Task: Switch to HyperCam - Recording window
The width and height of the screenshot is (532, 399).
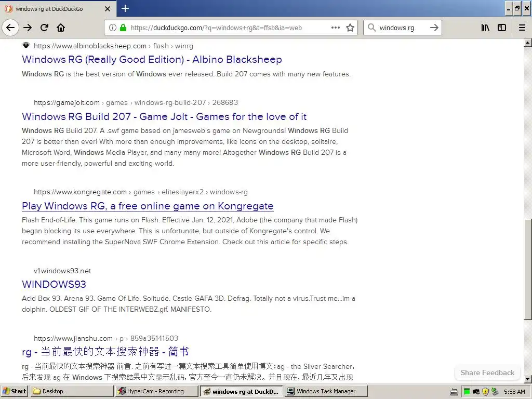Action: (156, 391)
